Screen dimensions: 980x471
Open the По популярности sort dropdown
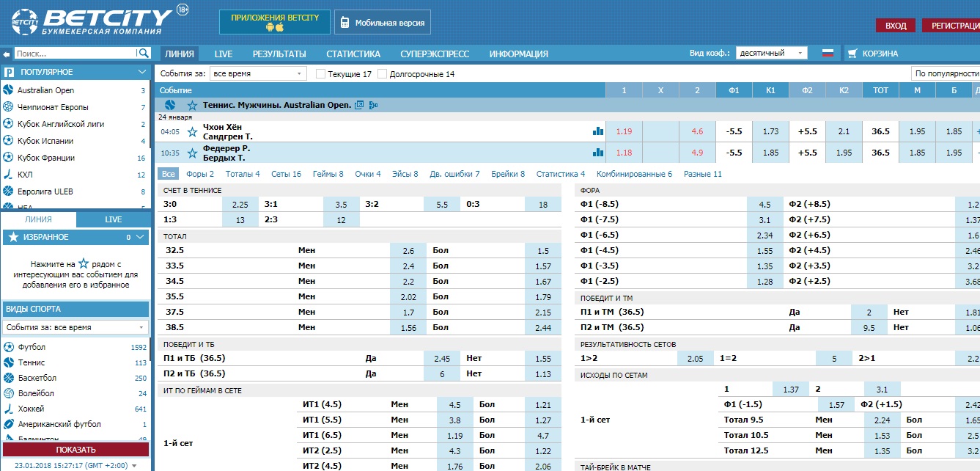coord(946,74)
